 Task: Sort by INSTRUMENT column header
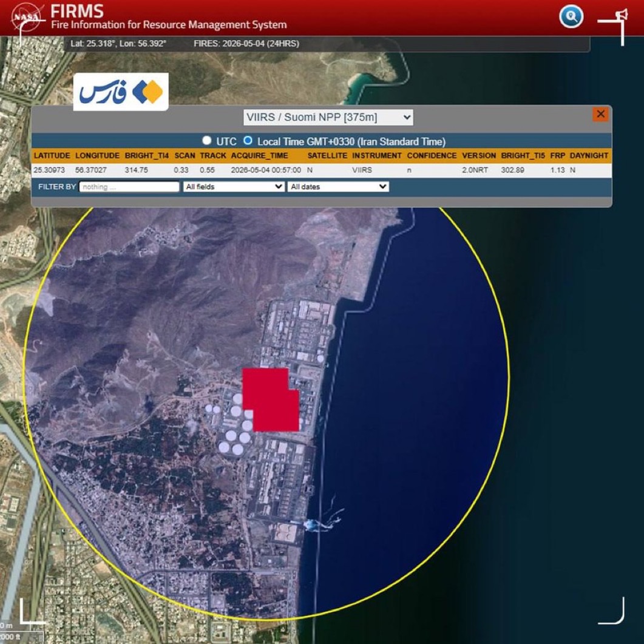376,155
